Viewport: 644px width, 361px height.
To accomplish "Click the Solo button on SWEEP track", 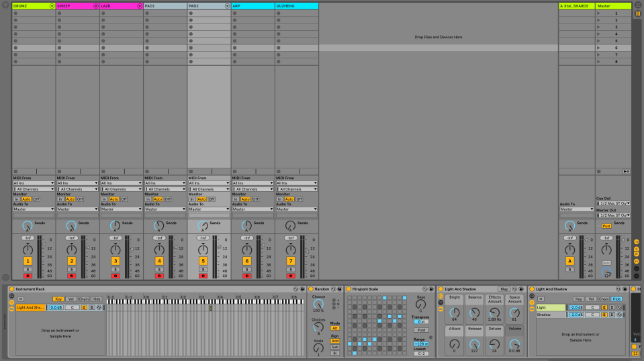I will pyautogui.click(x=72, y=269).
